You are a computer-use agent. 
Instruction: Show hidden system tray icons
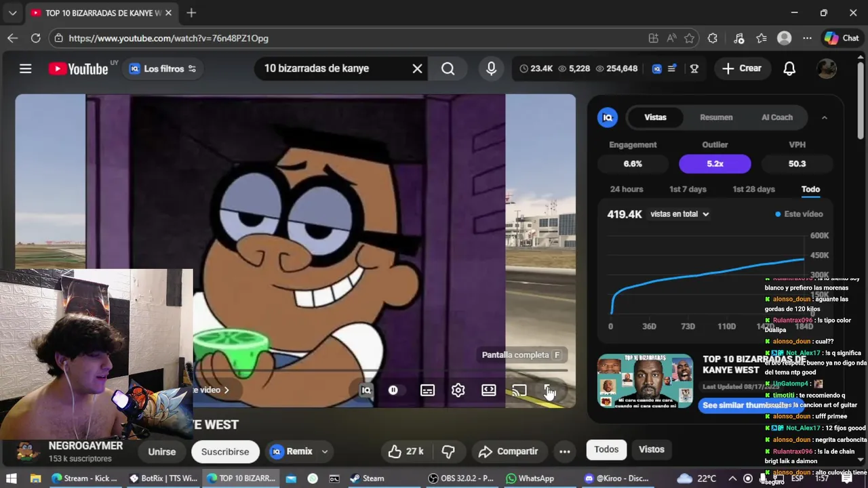(x=732, y=479)
